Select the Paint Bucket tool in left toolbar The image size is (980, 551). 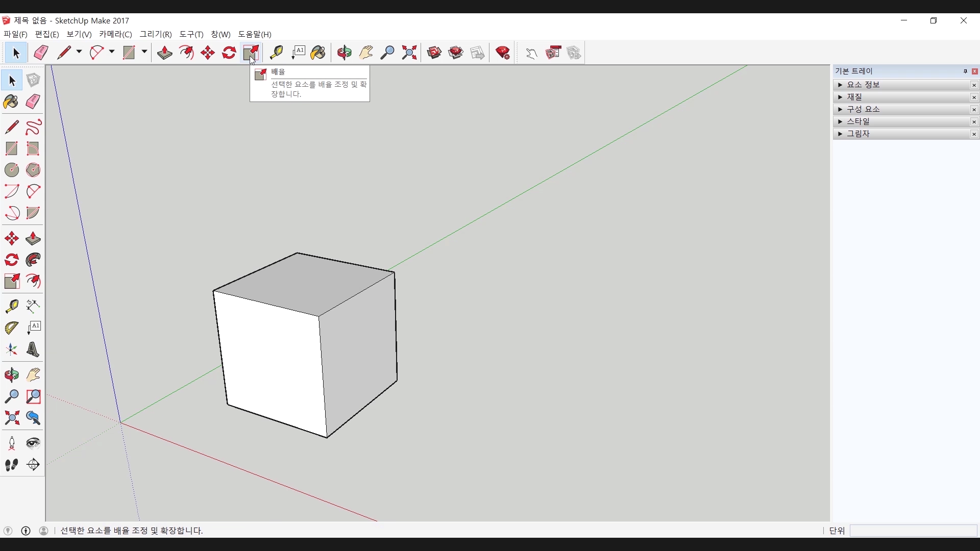[11, 102]
